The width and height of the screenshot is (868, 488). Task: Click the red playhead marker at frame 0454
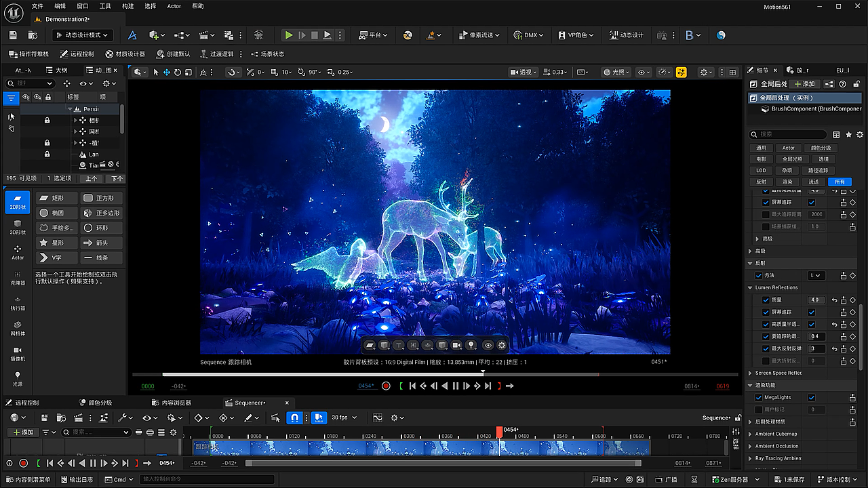point(500,432)
